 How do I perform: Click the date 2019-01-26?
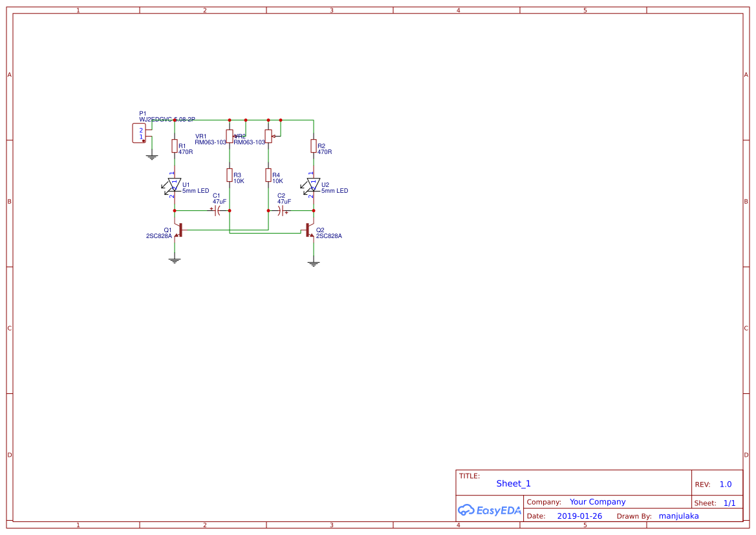579,516
